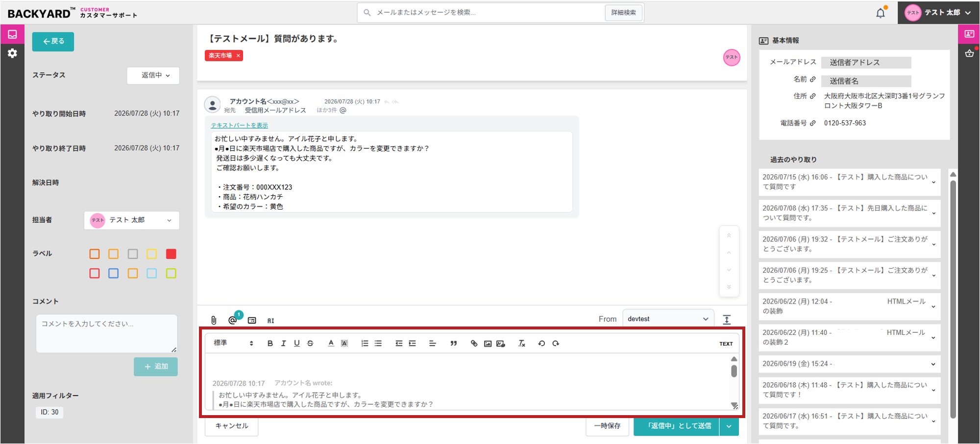Click the 戻る back button

(53, 42)
